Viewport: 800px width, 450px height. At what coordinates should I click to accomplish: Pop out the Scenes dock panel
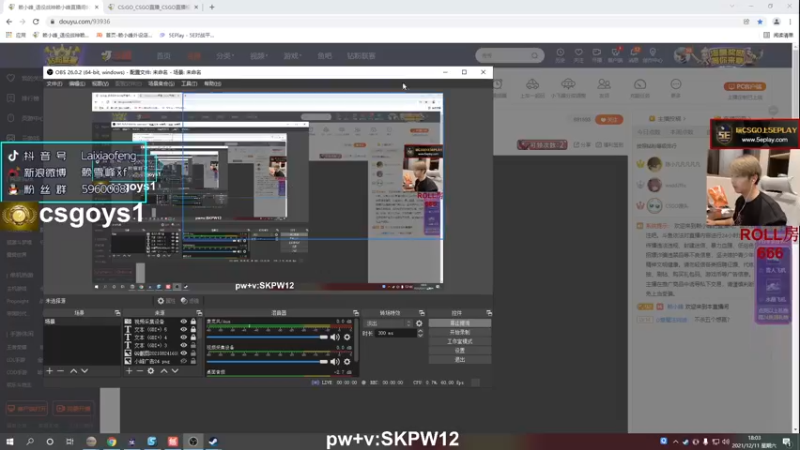coord(117,313)
